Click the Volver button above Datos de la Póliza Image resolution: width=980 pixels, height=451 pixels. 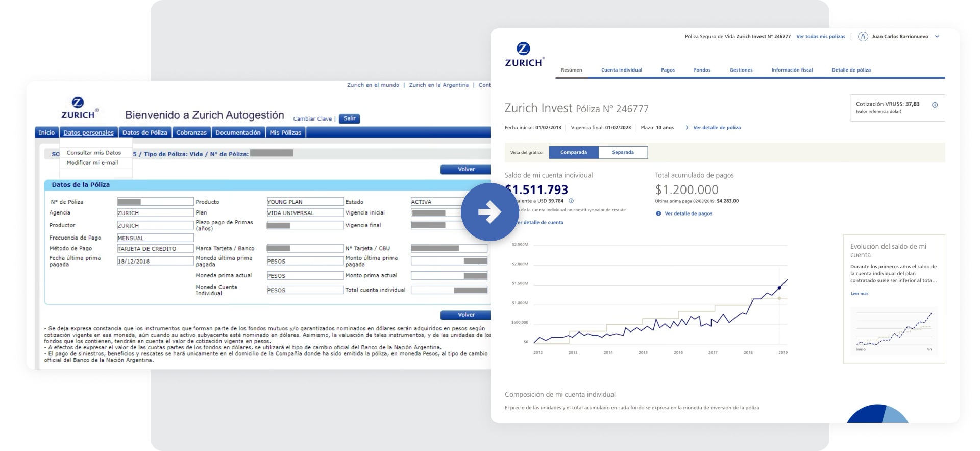click(x=465, y=170)
